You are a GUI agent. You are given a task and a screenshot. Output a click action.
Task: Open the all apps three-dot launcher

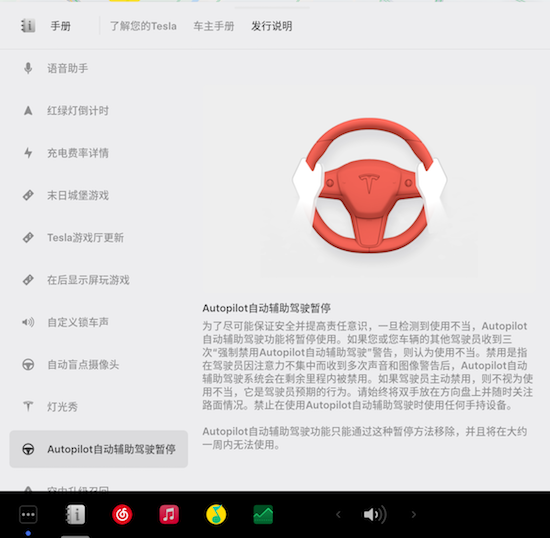[28, 515]
